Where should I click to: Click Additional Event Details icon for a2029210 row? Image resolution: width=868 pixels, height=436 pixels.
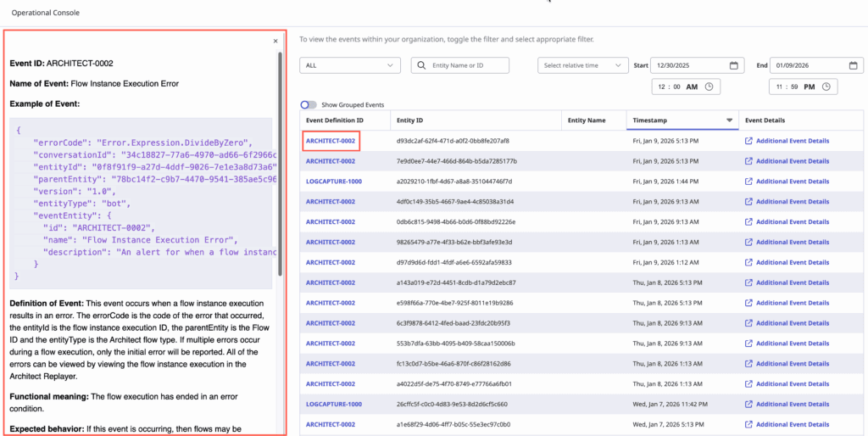click(748, 182)
